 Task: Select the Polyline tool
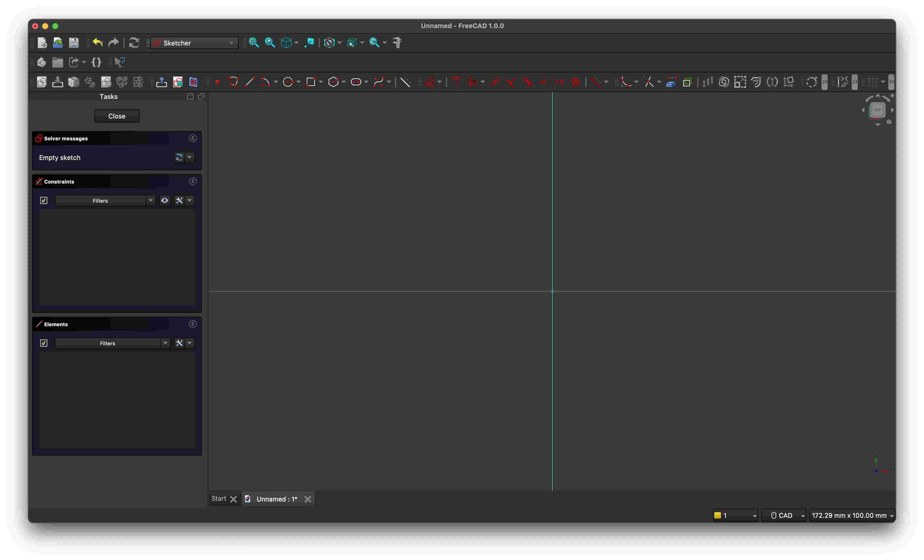(233, 82)
